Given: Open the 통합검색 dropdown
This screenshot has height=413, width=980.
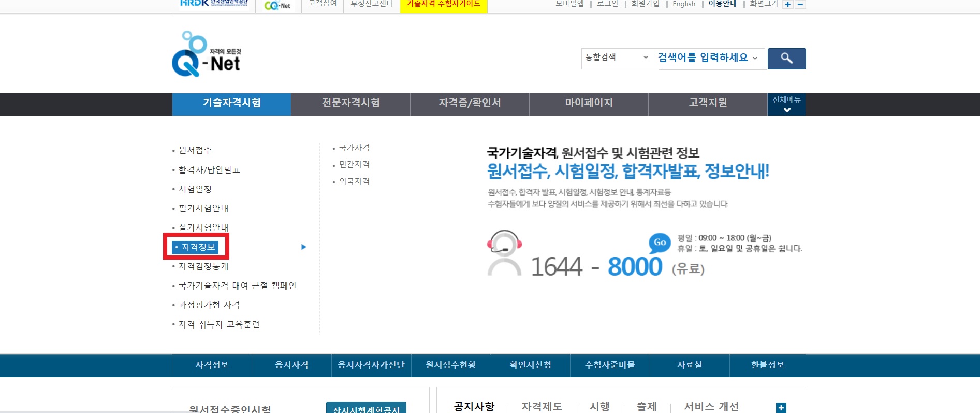Looking at the screenshot, I should point(616,58).
